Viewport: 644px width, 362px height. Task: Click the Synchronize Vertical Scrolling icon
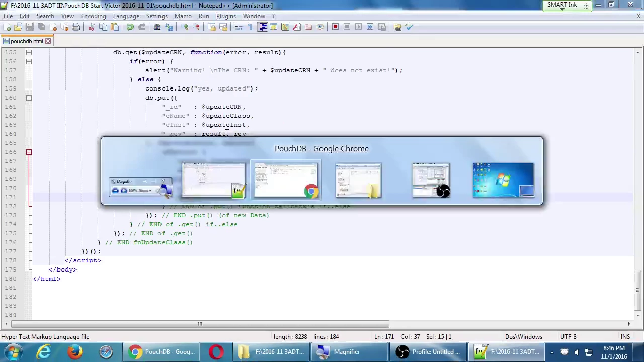coord(212,27)
